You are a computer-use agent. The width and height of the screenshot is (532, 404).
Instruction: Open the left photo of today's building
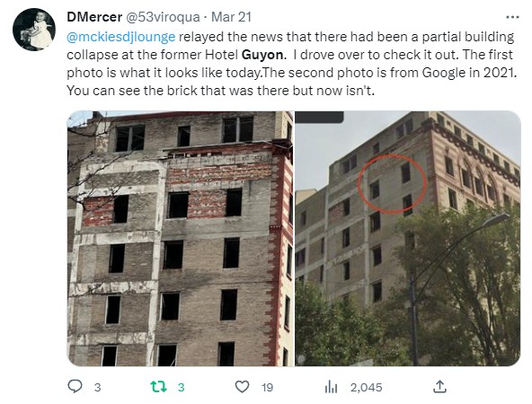click(181, 239)
